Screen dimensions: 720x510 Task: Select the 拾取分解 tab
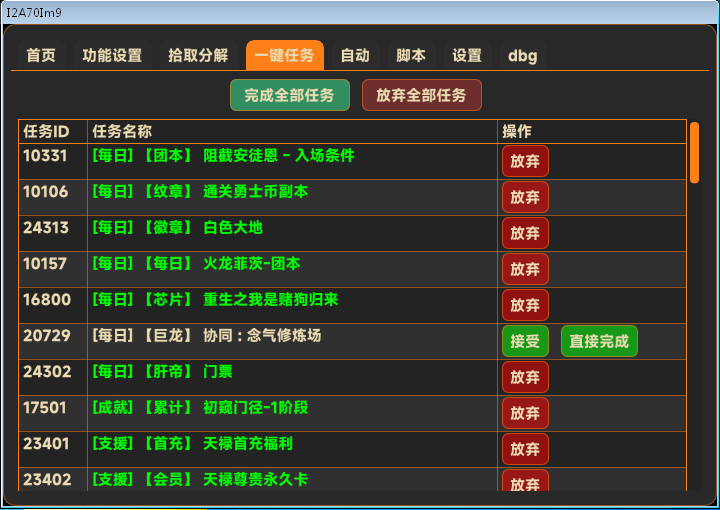(198, 56)
